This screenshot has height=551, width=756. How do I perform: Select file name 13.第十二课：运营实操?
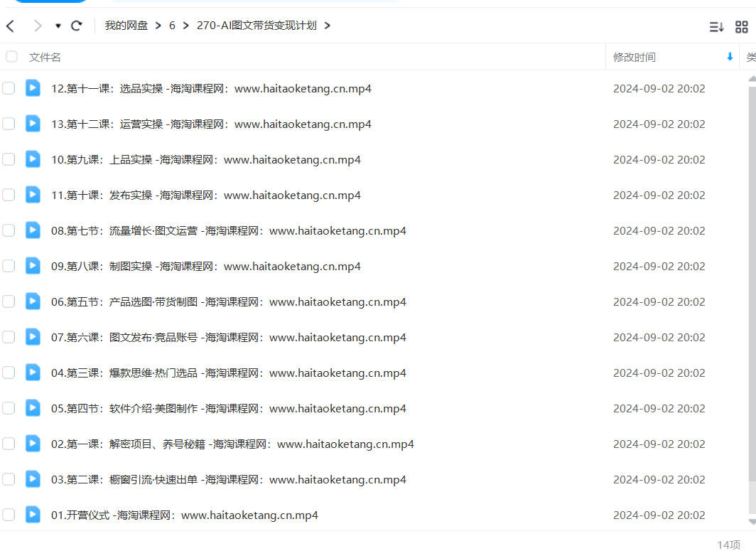pyautogui.click(x=211, y=124)
